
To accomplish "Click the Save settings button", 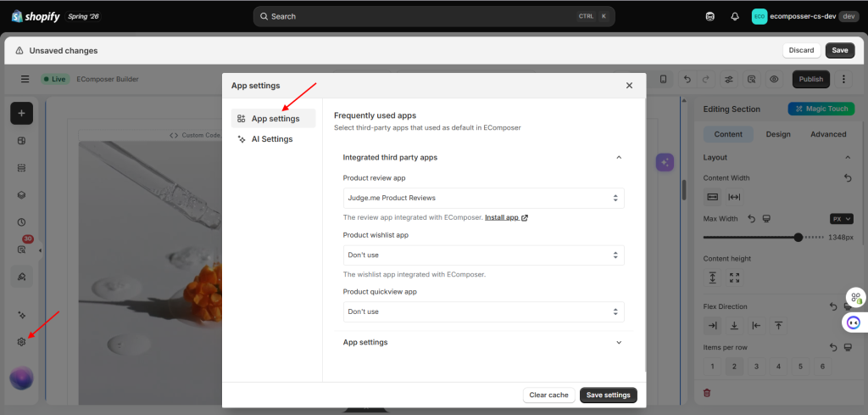I will click(609, 395).
